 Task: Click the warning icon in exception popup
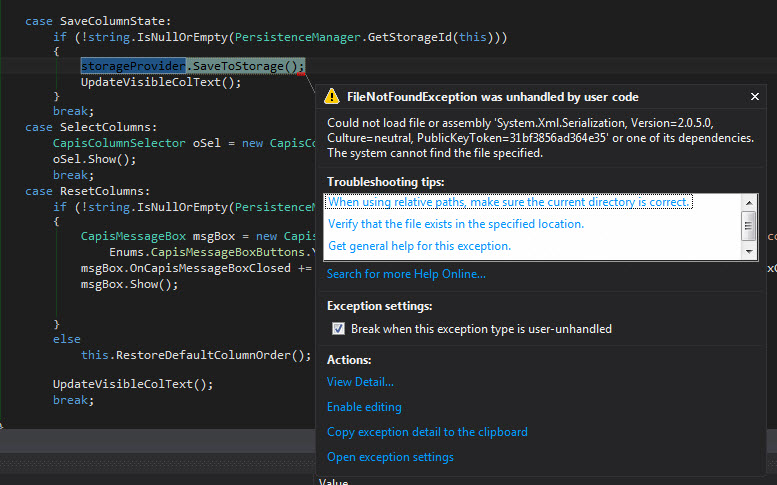click(333, 97)
